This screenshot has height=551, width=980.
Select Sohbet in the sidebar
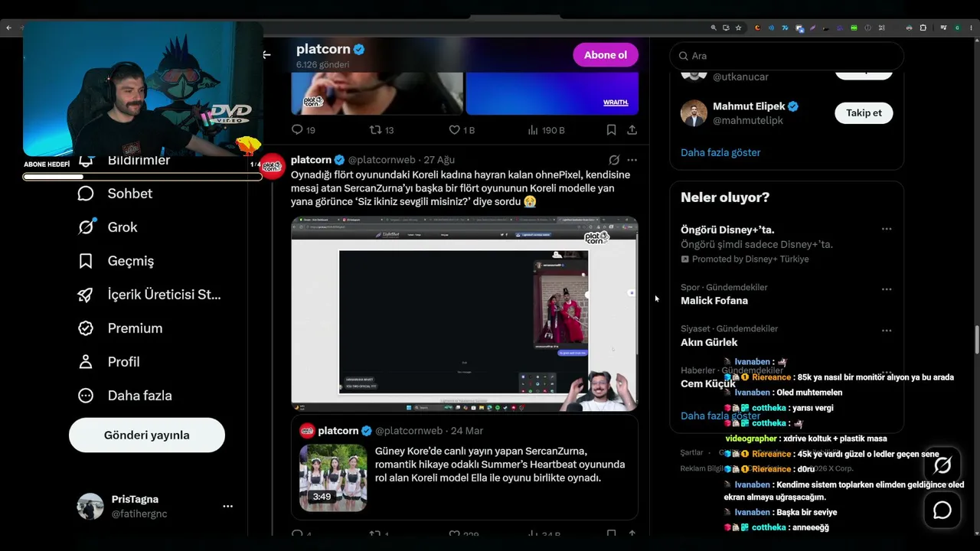pyautogui.click(x=130, y=194)
